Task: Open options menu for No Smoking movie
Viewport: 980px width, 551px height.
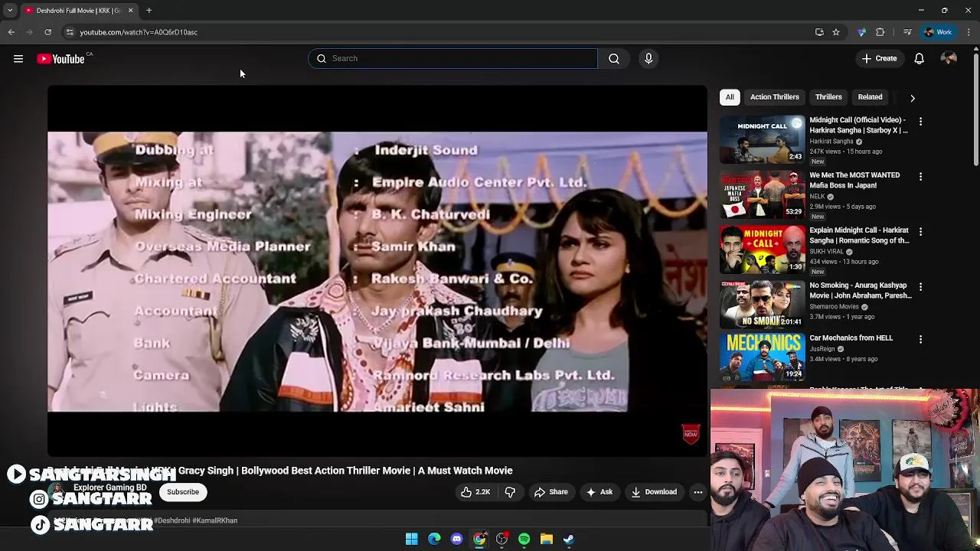Action: pyautogui.click(x=920, y=287)
